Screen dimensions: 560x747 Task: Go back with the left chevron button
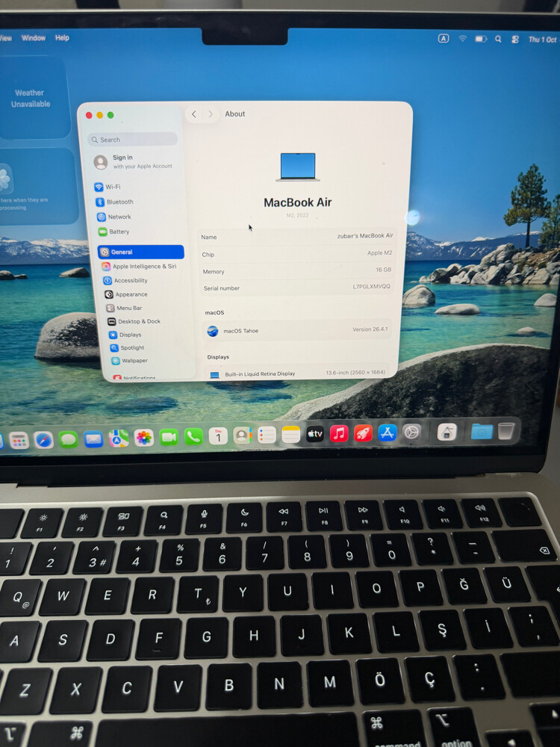point(194,114)
